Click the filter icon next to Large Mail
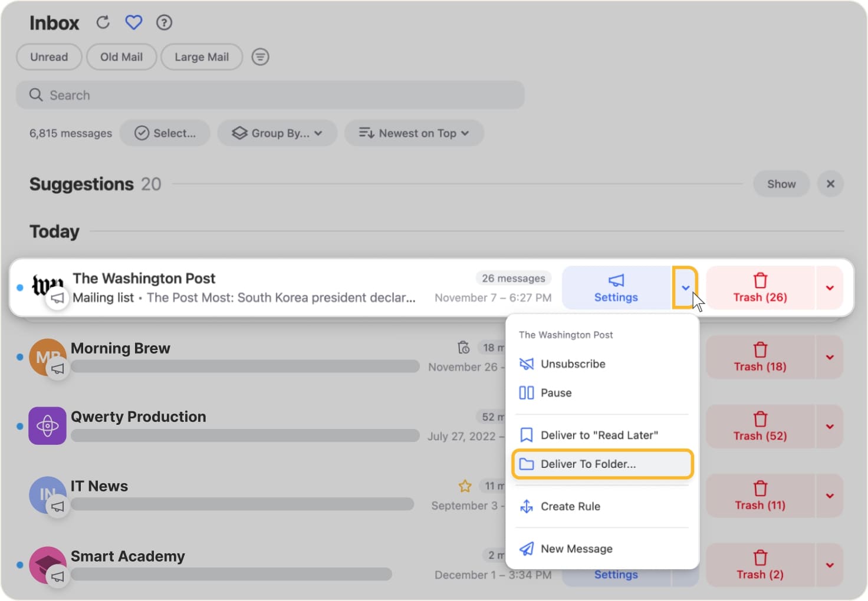The width and height of the screenshot is (868, 601). [260, 57]
